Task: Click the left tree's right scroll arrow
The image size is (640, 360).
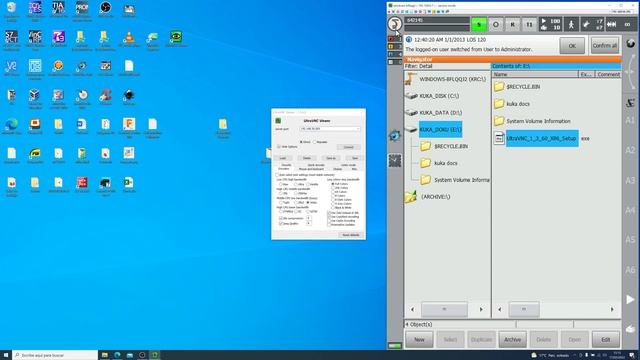Action: pyautogui.click(x=481, y=309)
